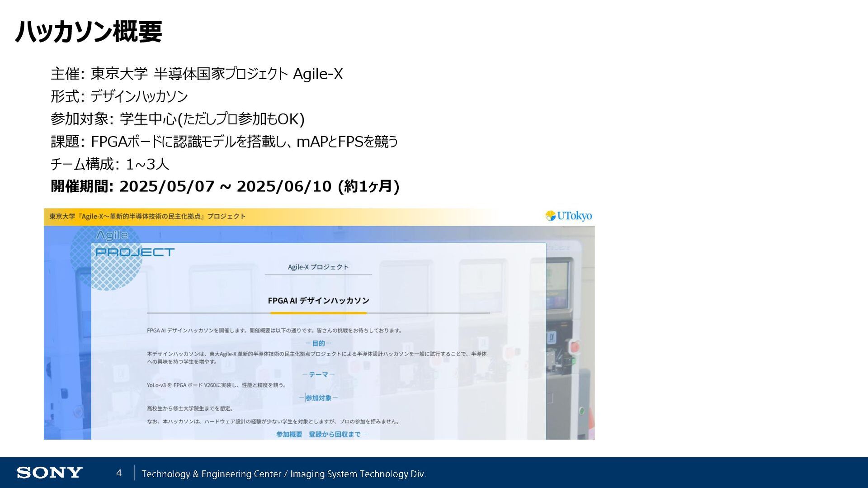Click the SONY logo in the footer
The image size is (868, 488).
(49, 473)
